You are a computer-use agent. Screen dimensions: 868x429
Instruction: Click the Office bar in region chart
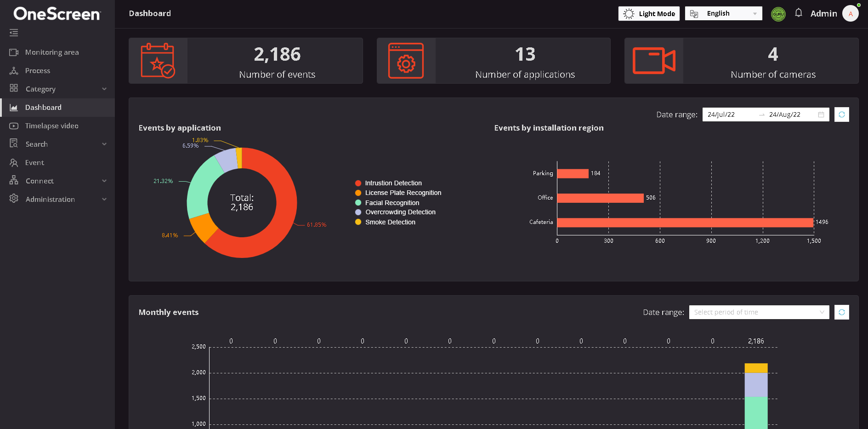[601, 198]
